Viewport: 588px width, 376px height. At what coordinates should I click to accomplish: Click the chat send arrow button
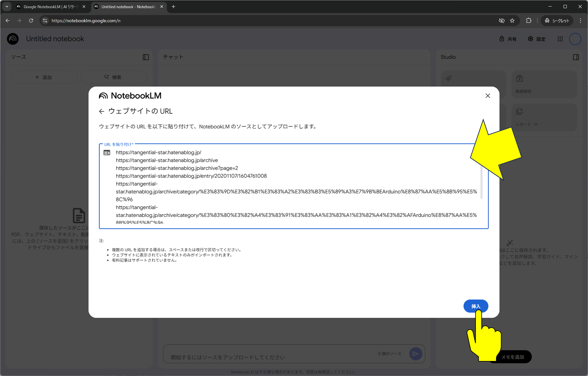[x=416, y=354]
